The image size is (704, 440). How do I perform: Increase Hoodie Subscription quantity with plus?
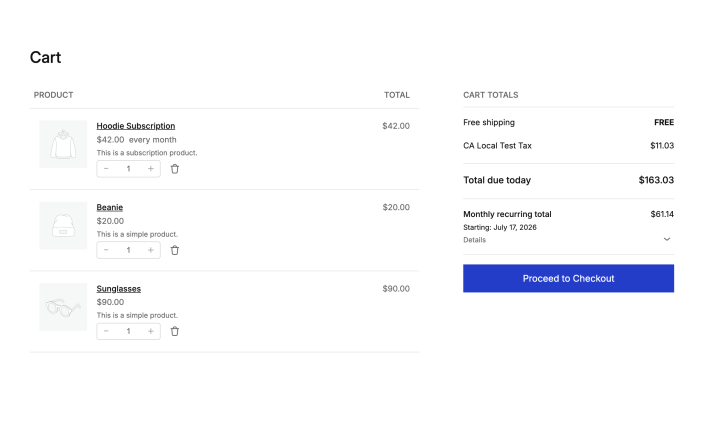coord(151,169)
